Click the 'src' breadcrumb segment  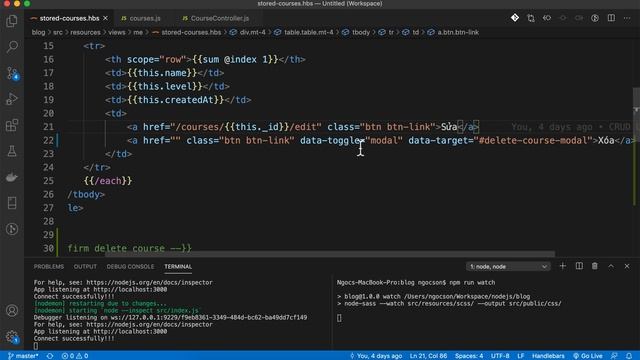pyautogui.click(x=58, y=32)
